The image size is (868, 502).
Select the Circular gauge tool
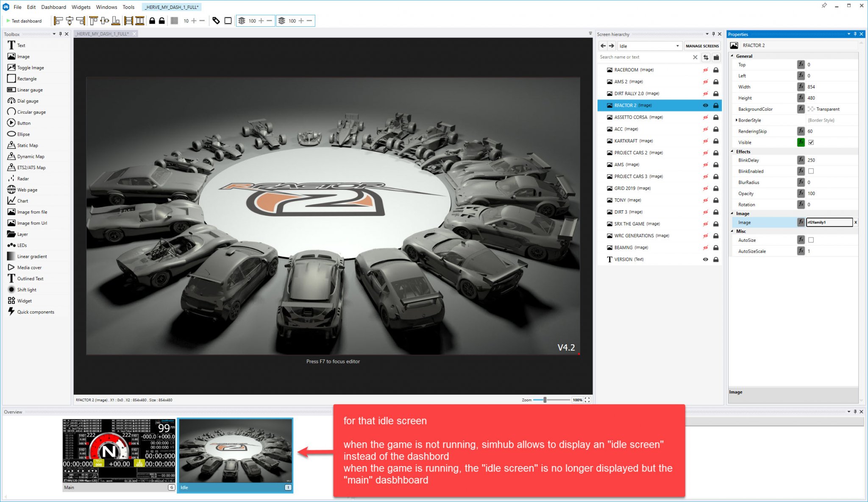tap(26, 112)
